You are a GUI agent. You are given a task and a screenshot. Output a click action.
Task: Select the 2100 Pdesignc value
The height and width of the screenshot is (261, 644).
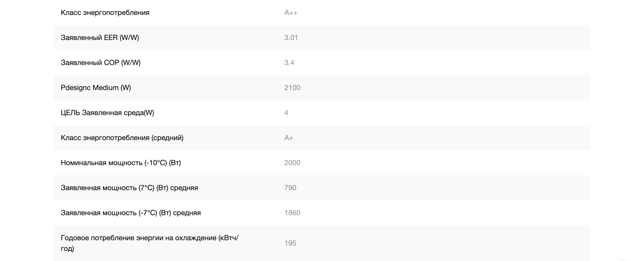(292, 88)
